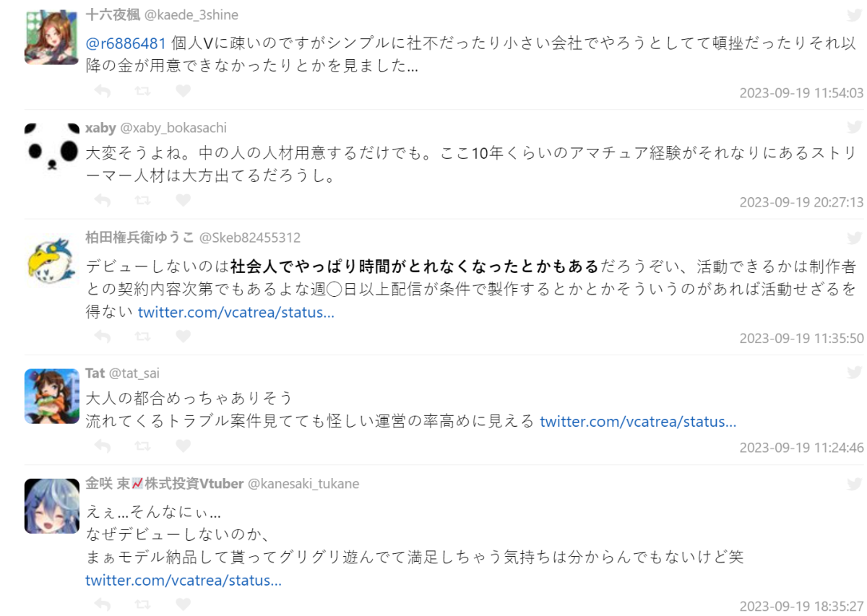
Task: Like the kaede_3shine tweet
Action: [184, 91]
